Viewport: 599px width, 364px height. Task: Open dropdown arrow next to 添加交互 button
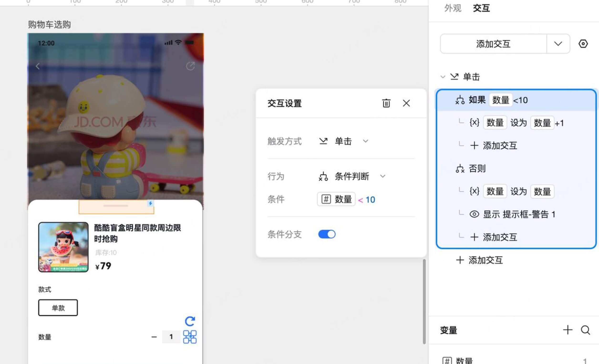pyautogui.click(x=558, y=44)
